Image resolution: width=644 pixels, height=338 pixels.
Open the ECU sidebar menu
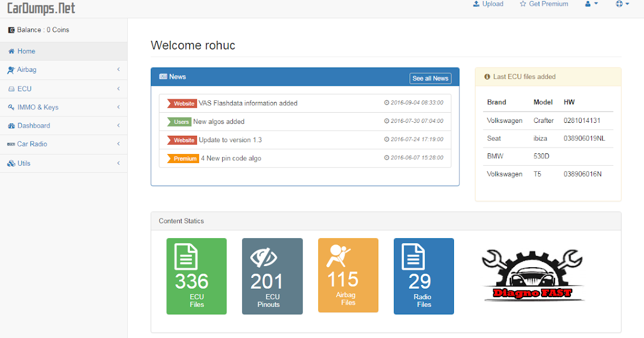tap(63, 89)
